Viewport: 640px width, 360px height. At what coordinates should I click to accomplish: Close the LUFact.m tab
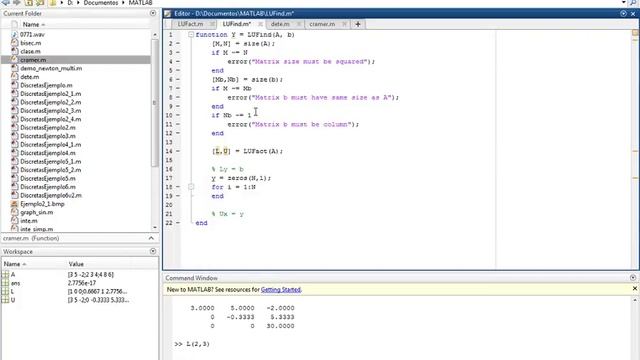pos(212,24)
